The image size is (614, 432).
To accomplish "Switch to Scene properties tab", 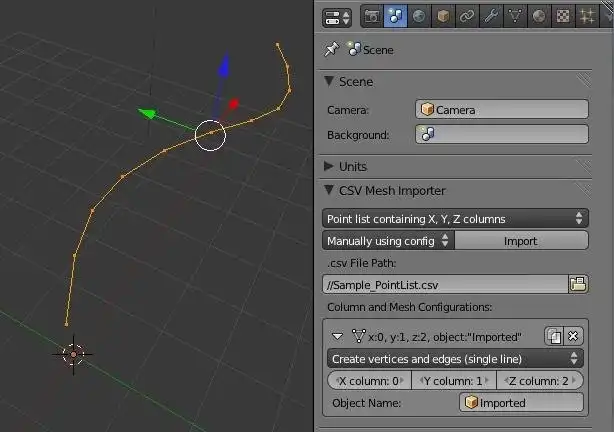I will point(395,16).
